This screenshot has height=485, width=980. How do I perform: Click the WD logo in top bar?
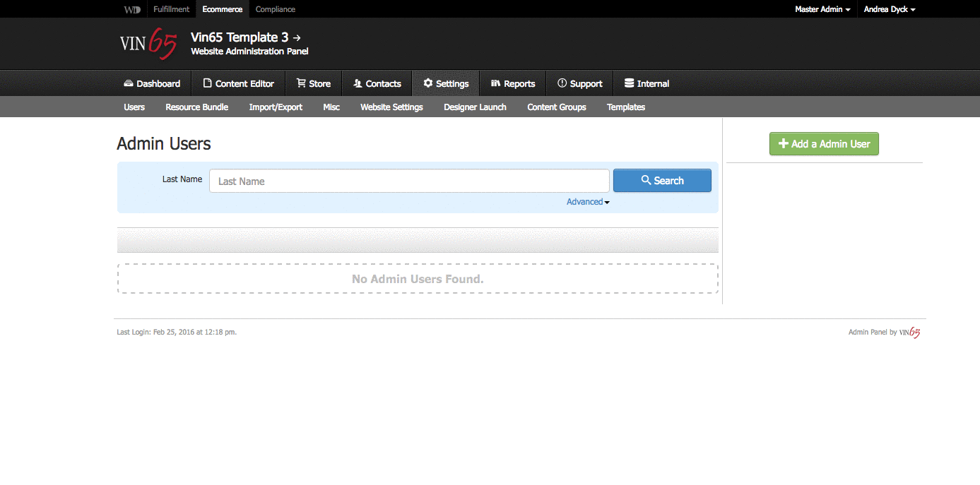coord(132,9)
